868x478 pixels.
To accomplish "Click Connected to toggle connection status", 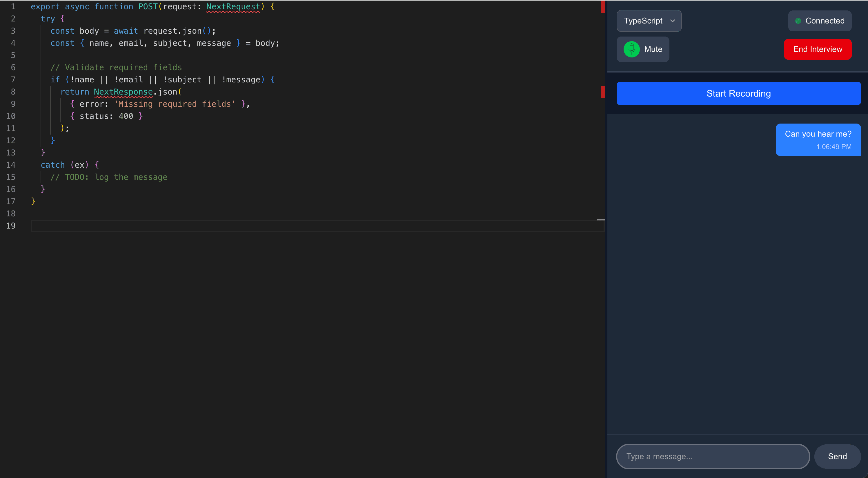I will tap(820, 21).
